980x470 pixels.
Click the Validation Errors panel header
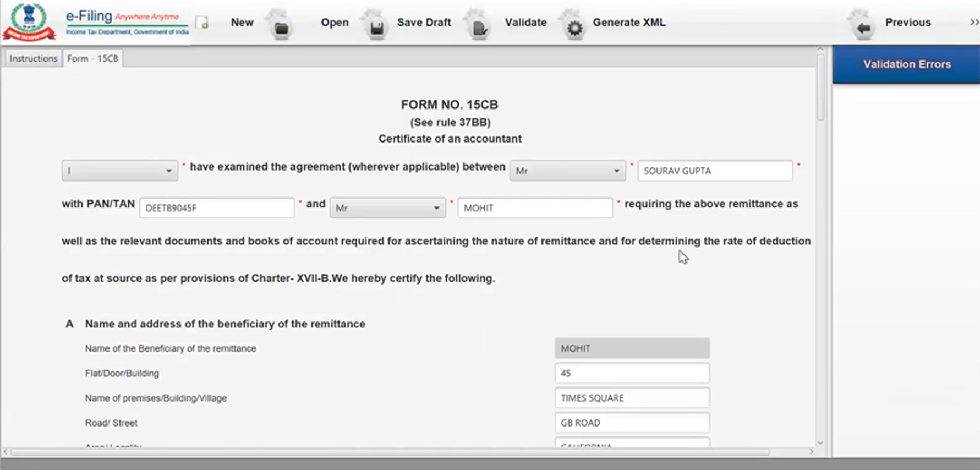[x=906, y=64]
